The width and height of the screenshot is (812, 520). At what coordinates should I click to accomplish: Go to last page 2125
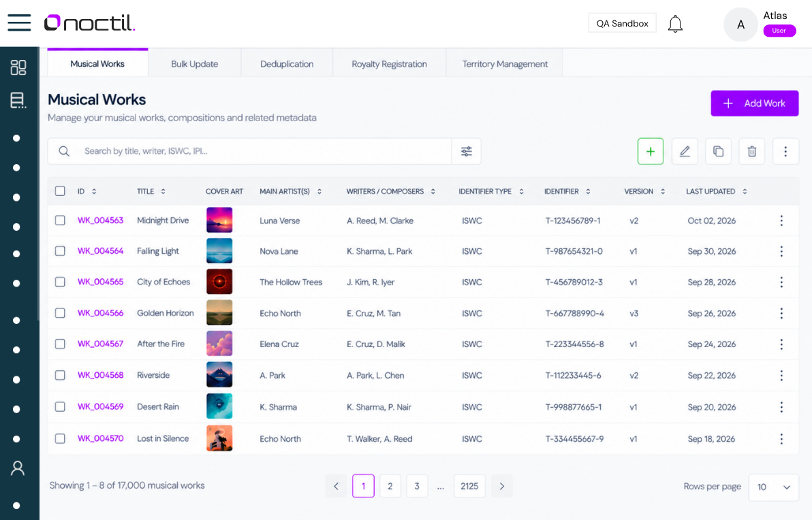(x=469, y=486)
